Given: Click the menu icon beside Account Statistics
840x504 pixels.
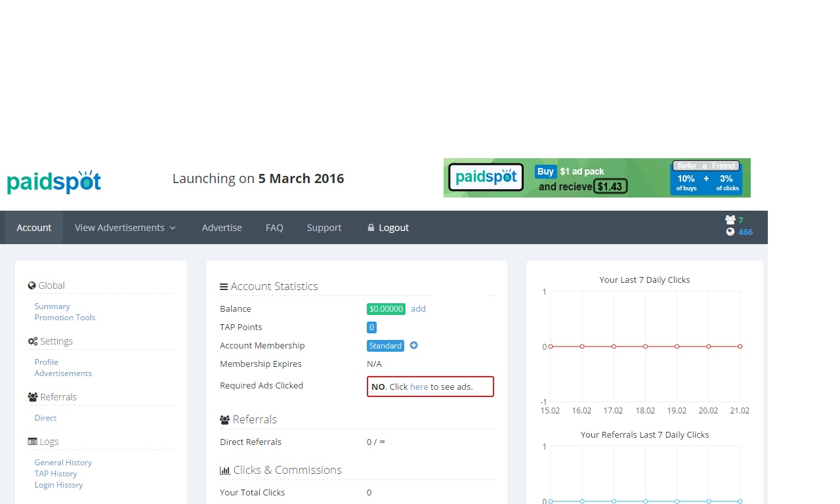Looking at the screenshot, I should pos(224,287).
